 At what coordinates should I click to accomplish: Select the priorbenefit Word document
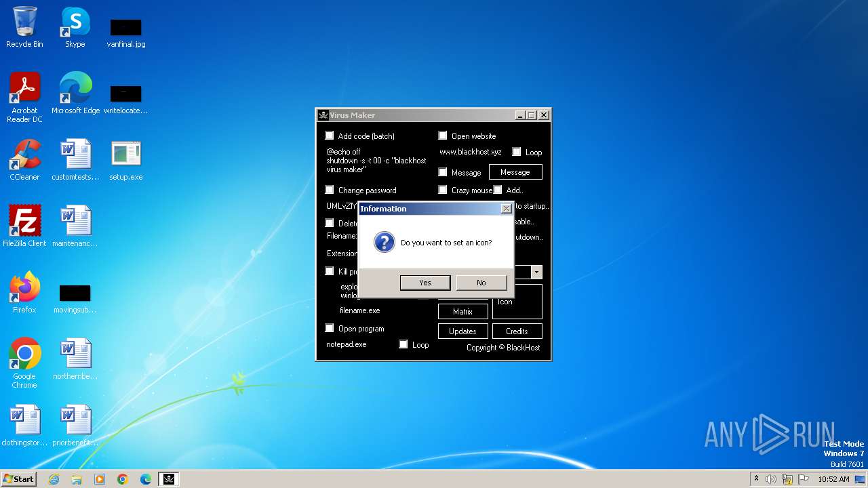pos(75,425)
